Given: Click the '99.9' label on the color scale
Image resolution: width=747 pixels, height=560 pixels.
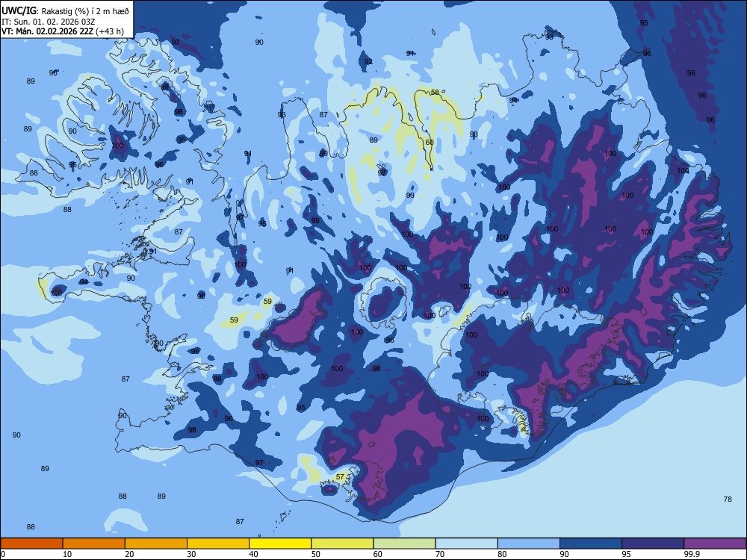Looking at the screenshot, I should point(692,554).
